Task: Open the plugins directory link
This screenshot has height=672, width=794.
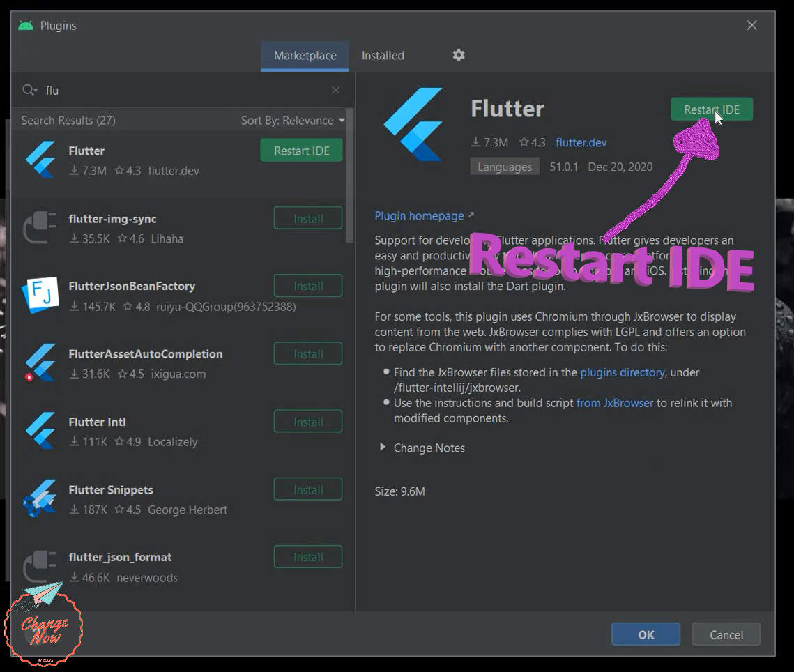Action: (x=622, y=372)
